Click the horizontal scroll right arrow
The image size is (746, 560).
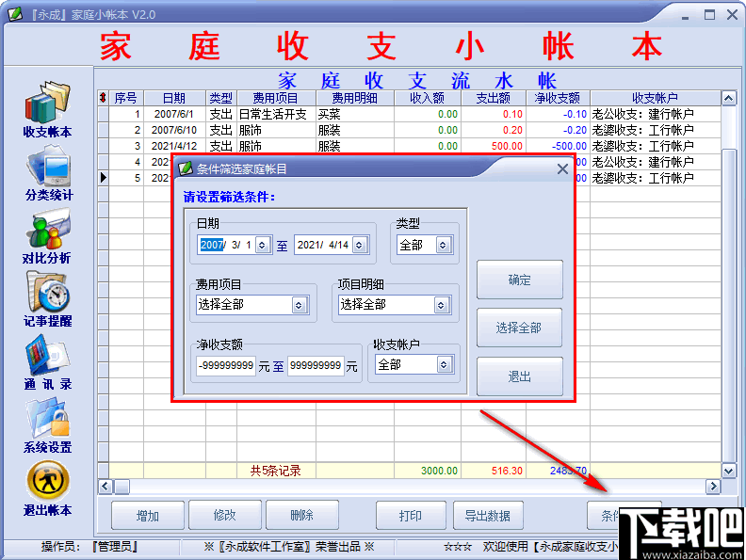[x=713, y=487]
